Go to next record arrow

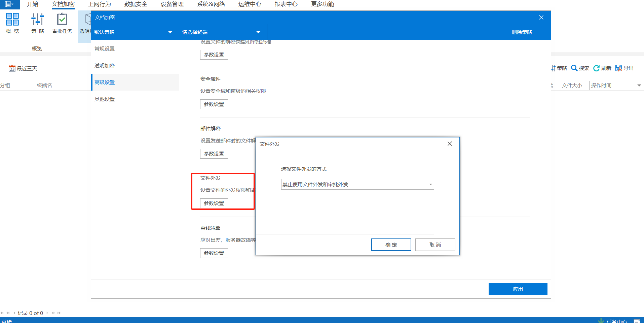coord(47,313)
